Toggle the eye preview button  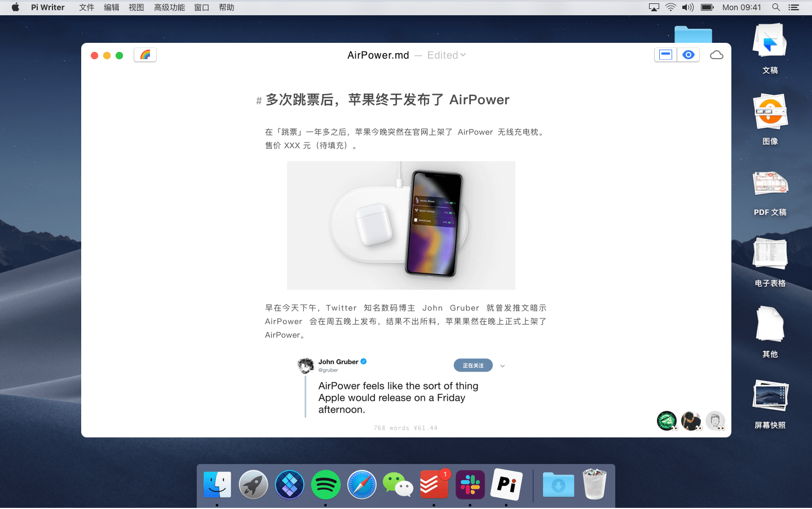pyautogui.click(x=688, y=55)
